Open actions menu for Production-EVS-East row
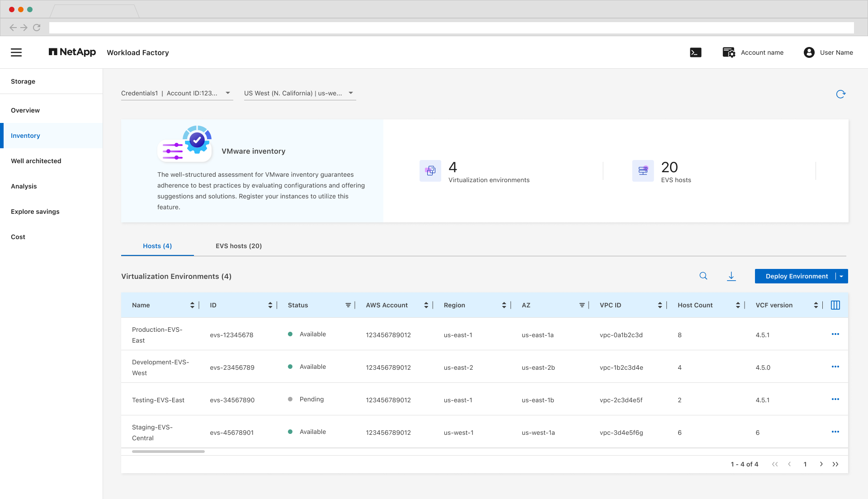 pyautogui.click(x=835, y=334)
